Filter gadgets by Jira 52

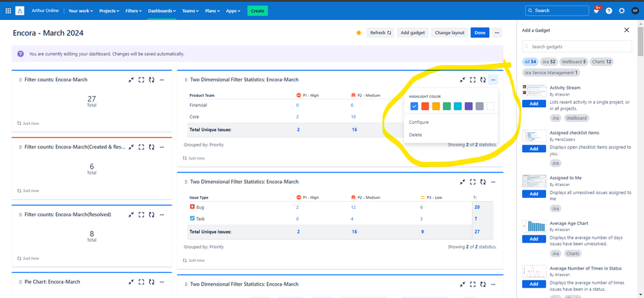549,62
